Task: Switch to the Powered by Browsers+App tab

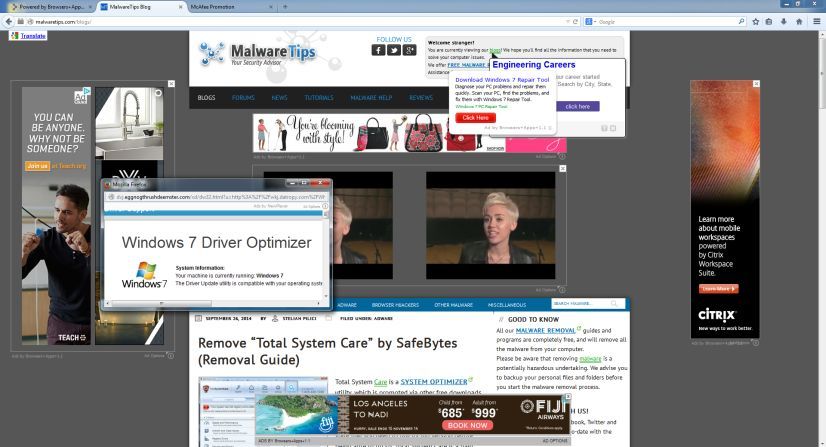Action: (x=50, y=7)
